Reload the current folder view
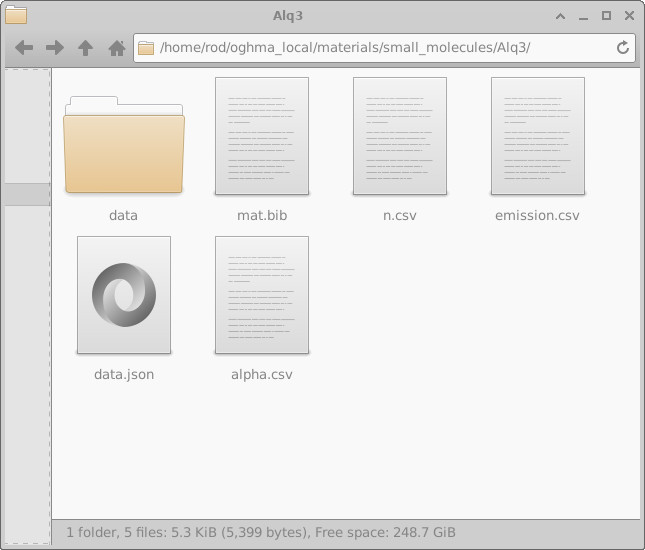The width and height of the screenshot is (645, 550). click(x=623, y=48)
